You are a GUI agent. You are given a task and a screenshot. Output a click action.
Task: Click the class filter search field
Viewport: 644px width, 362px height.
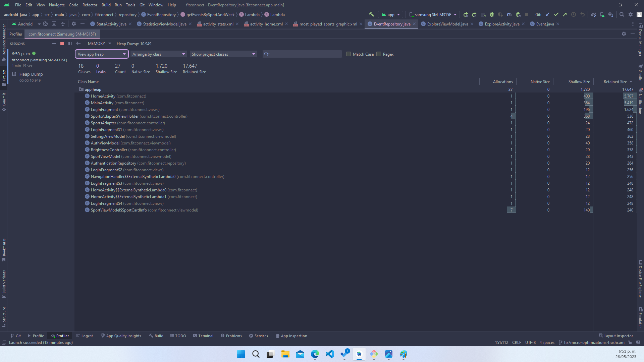(x=302, y=54)
